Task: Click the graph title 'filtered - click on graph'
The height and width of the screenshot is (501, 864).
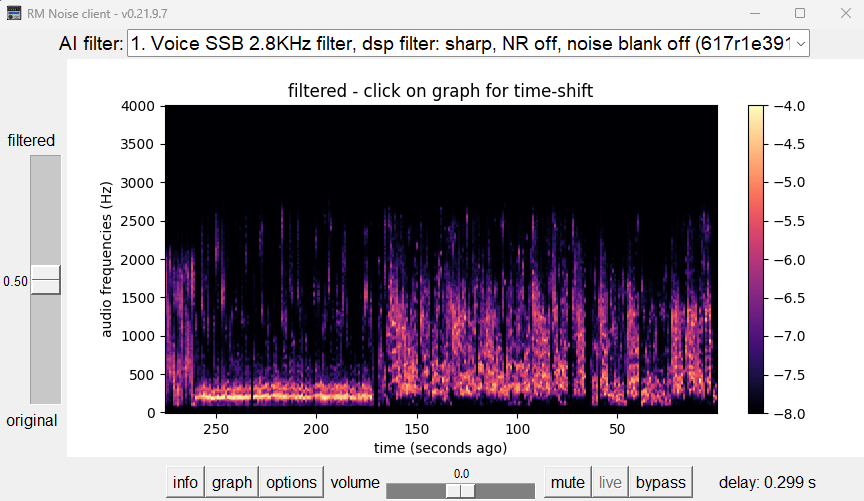Action: click(x=440, y=90)
